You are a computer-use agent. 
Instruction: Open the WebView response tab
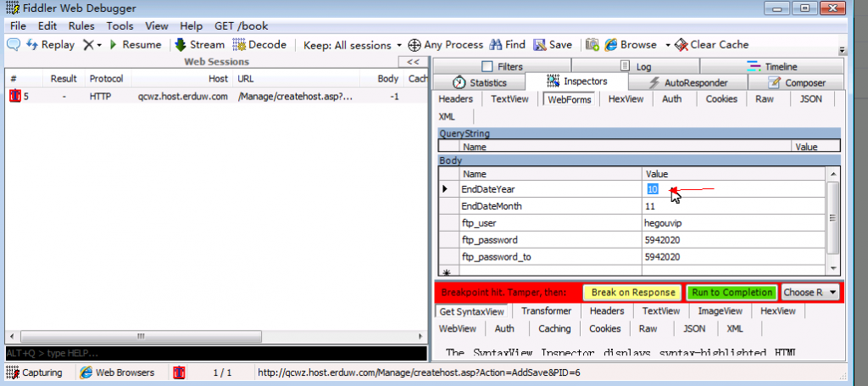click(457, 328)
